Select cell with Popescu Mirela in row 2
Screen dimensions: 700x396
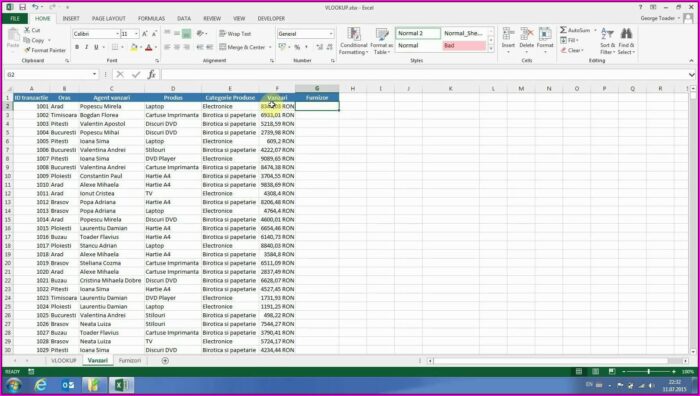[x=112, y=106]
